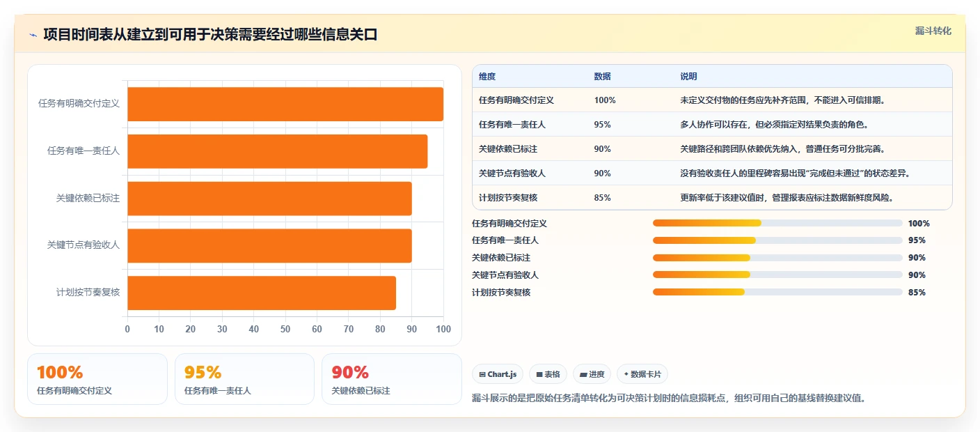Click the 关键依赖已标注 bar in the chart
The height and width of the screenshot is (432, 980).
269,199
